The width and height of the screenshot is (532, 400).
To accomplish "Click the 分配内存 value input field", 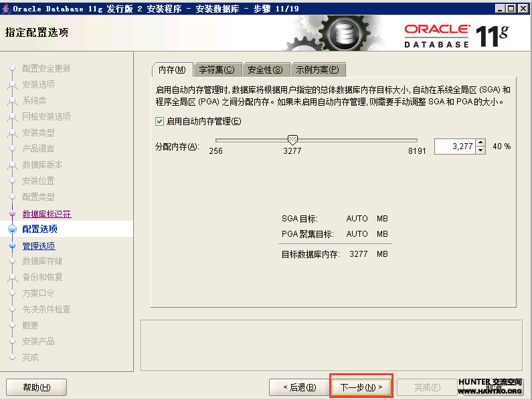I will [x=454, y=146].
